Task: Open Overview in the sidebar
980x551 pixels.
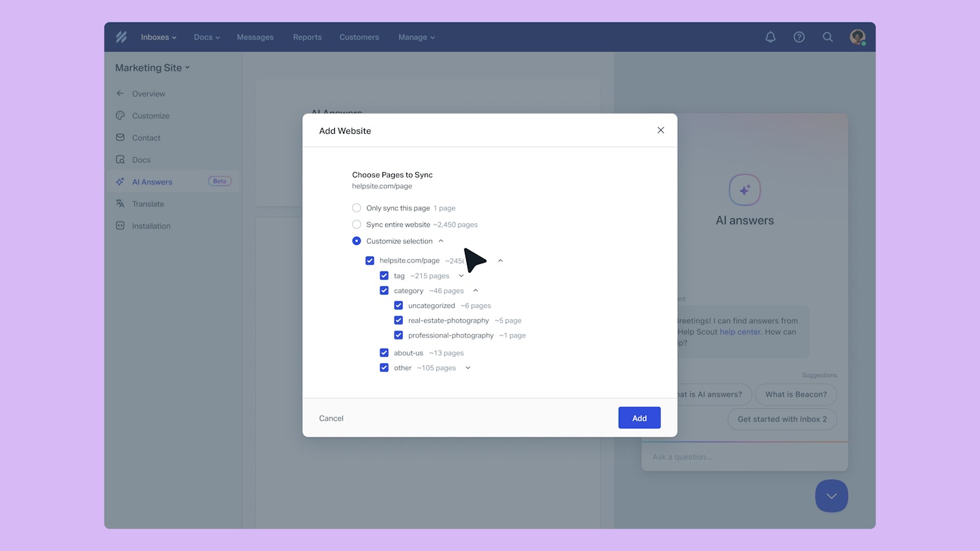Action: click(148, 94)
